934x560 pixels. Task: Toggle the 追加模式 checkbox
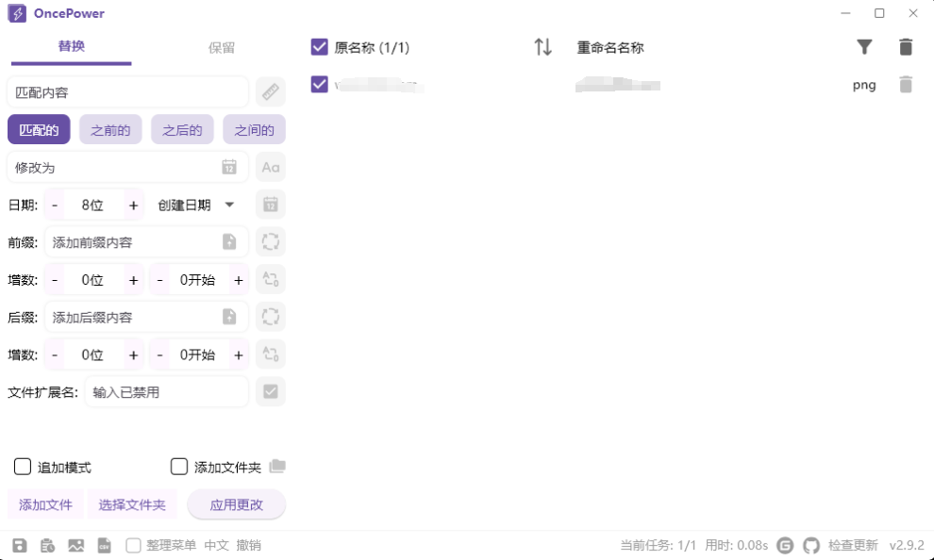tap(23, 466)
